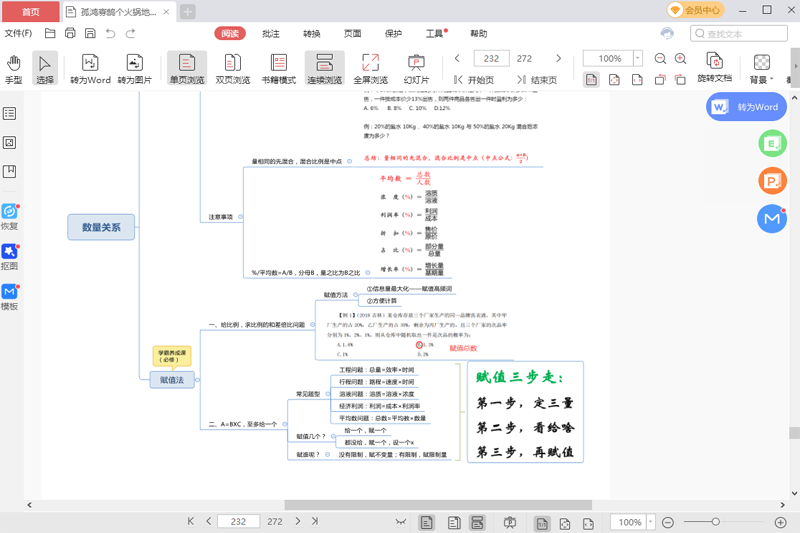Open 会员中心 member center
The height and width of the screenshot is (533, 800).
695,10
